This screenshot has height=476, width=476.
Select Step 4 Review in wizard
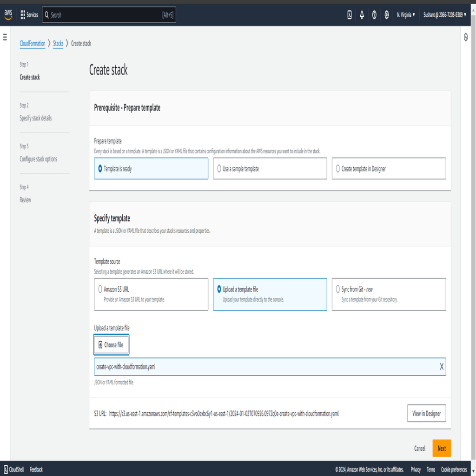(x=25, y=200)
